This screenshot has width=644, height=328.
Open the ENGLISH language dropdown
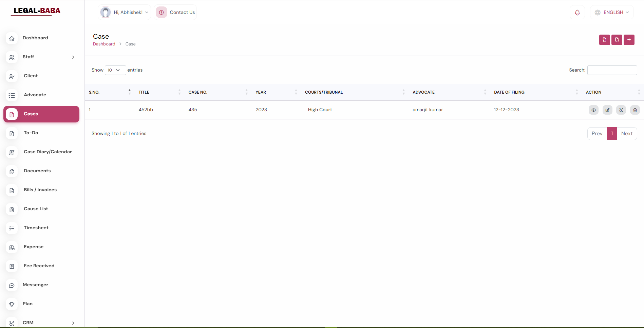tap(612, 13)
